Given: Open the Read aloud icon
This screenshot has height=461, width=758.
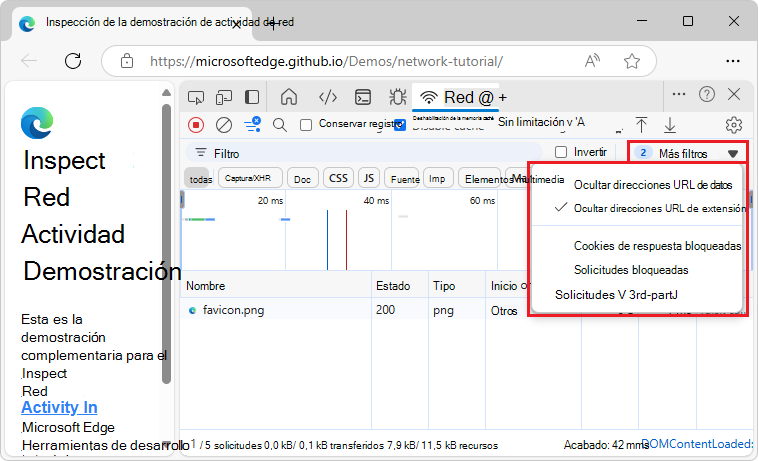Looking at the screenshot, I should coord(592,61).
